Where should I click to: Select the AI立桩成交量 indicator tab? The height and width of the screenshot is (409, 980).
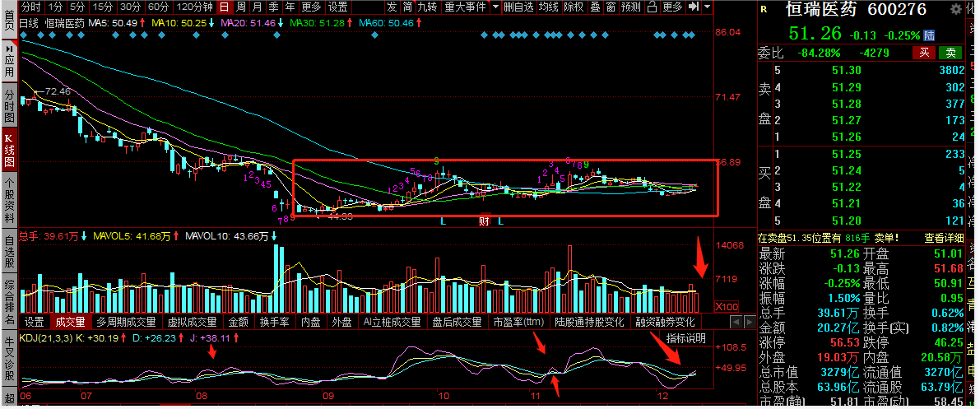[392, 322]
